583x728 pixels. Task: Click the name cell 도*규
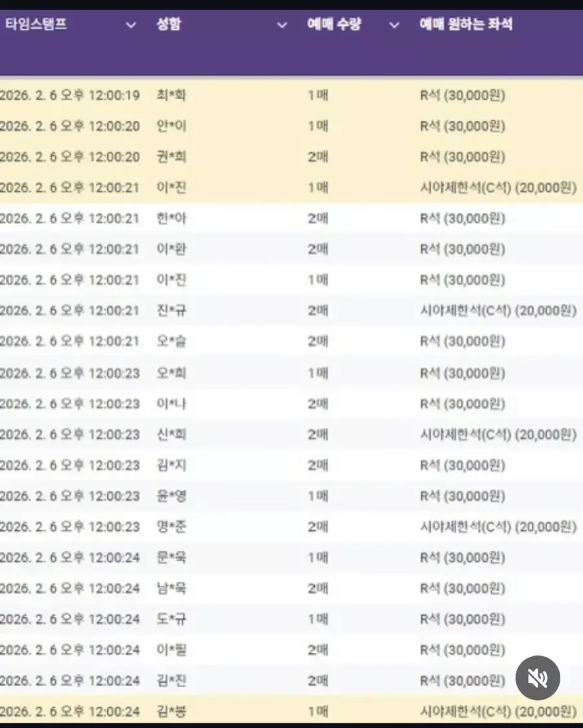pos(172,619)
